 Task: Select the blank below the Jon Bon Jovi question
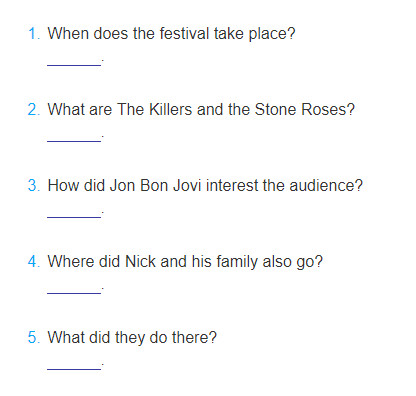click(74, 215)
